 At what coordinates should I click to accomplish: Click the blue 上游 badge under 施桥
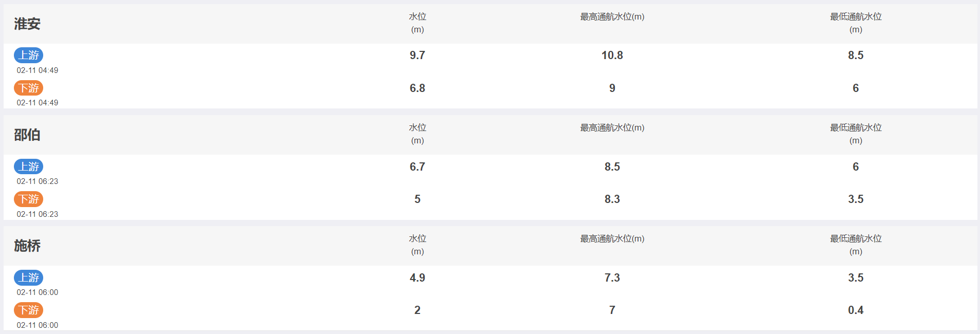[x=28, y=277]
